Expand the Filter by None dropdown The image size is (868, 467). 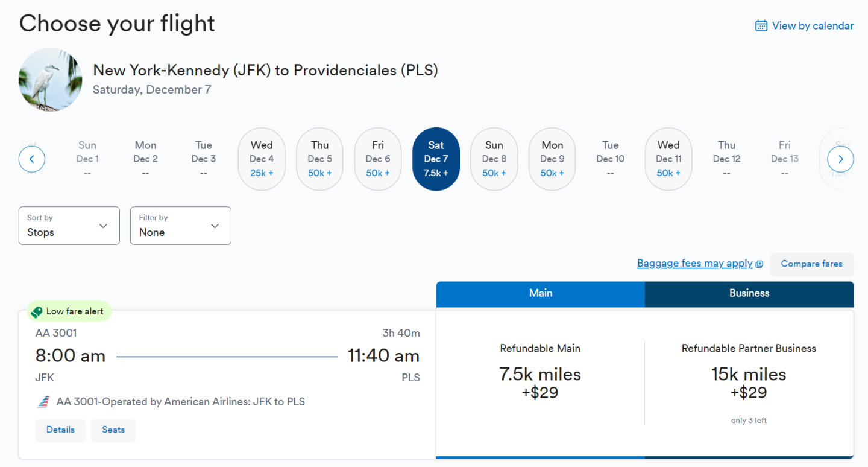(180, 226)
